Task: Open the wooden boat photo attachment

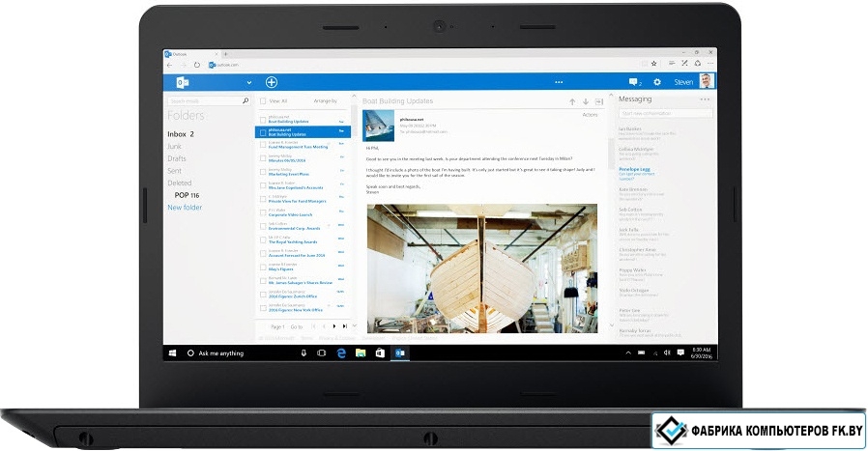Action: point(482,268)
